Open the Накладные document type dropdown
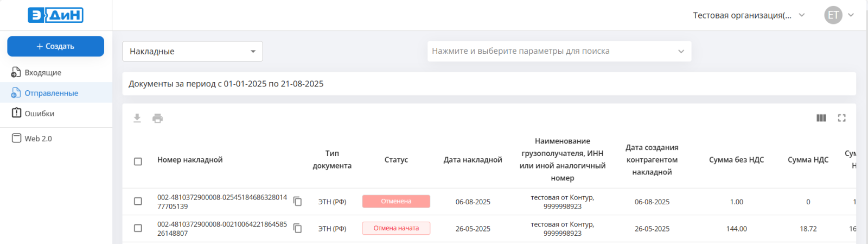 pyautogui.click(x=193, y=51)
